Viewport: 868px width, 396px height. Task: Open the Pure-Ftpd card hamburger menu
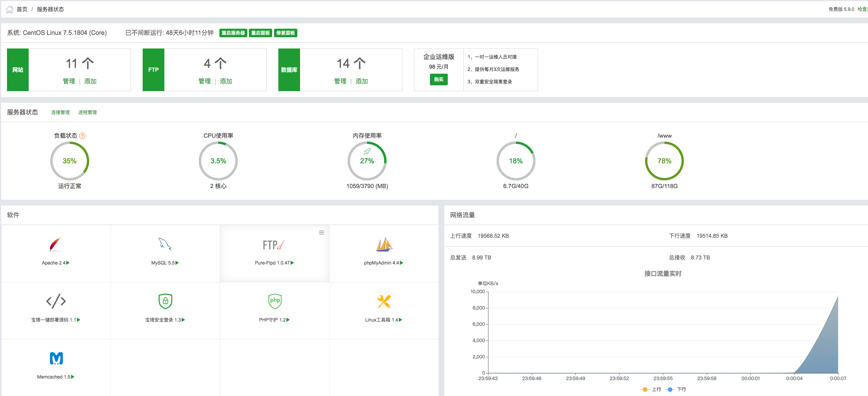click(x=321, y=232)
